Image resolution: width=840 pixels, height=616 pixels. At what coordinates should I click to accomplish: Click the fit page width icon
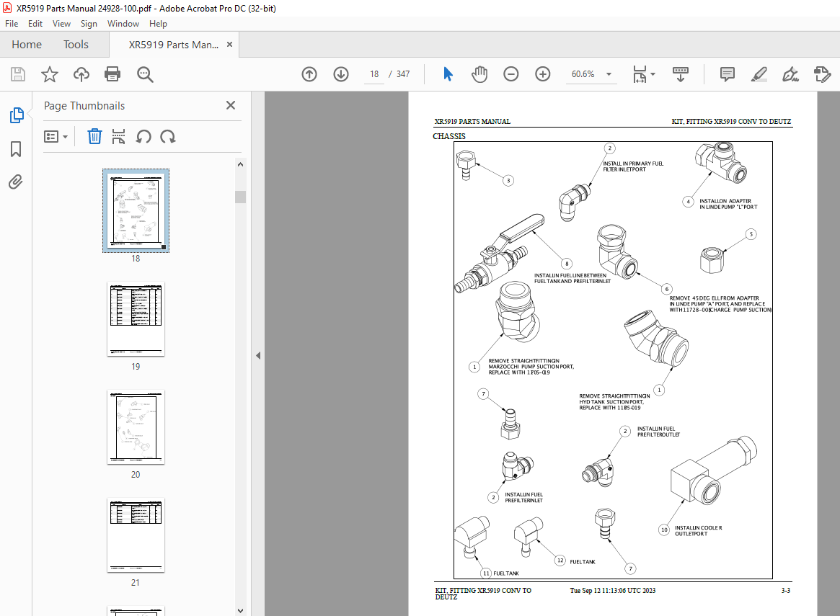640,74
